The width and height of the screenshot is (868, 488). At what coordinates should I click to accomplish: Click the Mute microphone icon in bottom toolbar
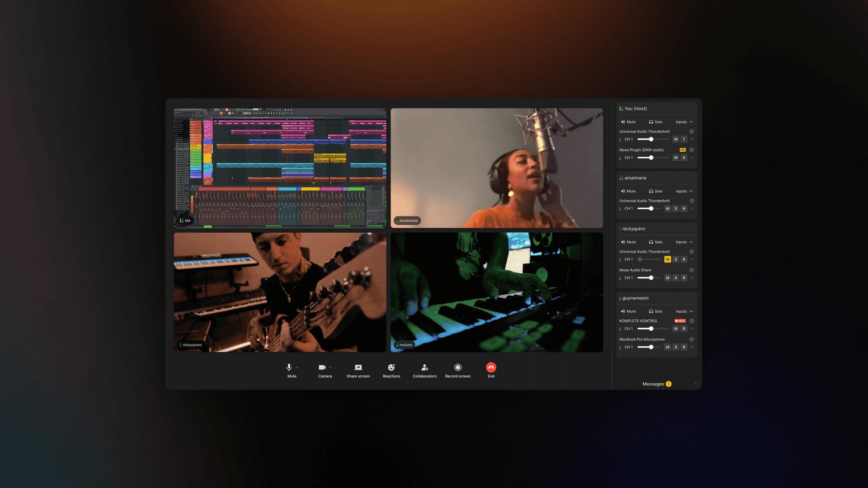click(x=289, y=367)
